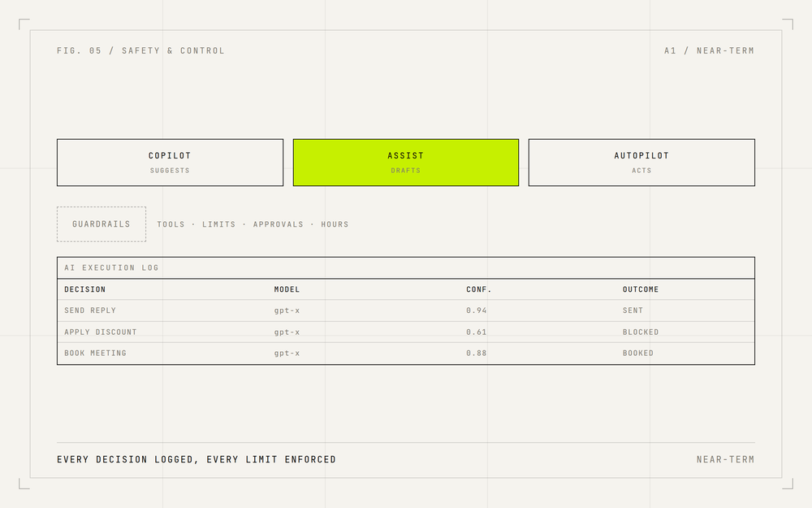The width and height of the screenshot is (812, 508).
Task: Click the 0.88 confidence value
Action: click(x=477, y=353)
